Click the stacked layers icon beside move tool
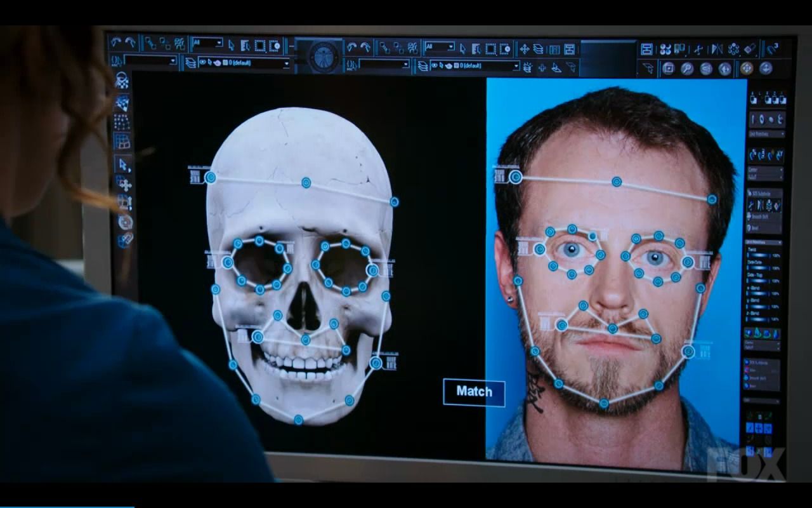The height and width of the screenshot is (508, 812). click(538, 49)
